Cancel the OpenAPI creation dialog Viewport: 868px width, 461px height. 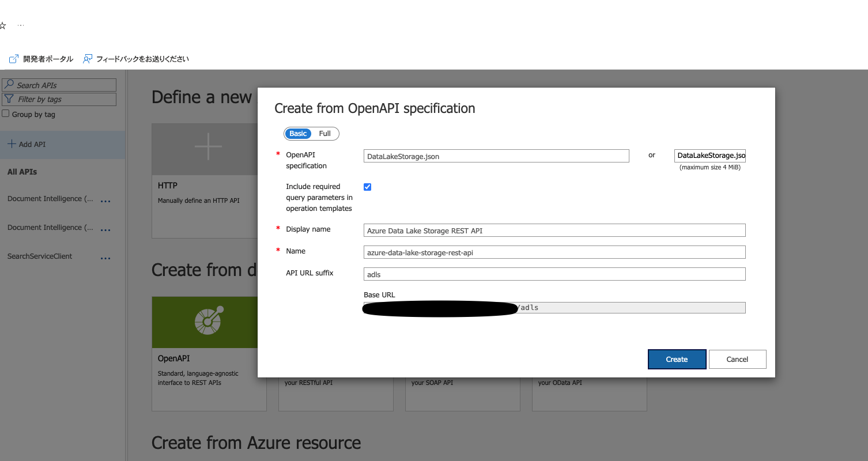(737, 359)
